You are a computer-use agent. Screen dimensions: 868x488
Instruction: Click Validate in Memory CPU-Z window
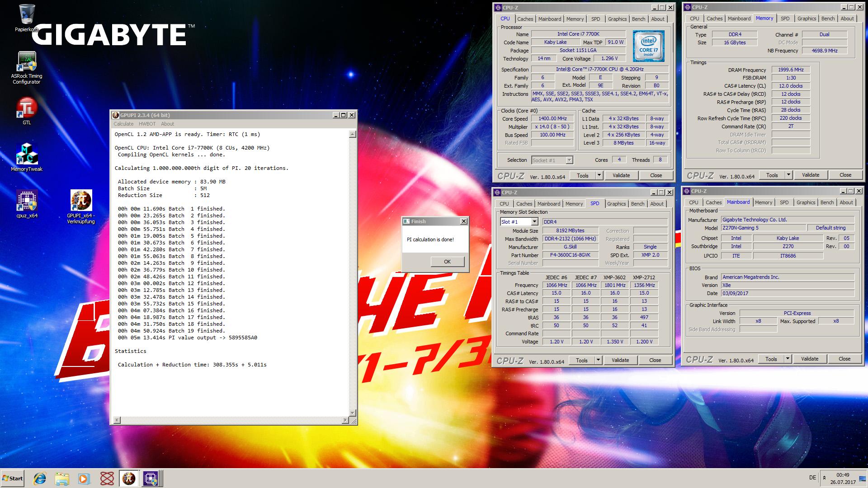(x=810, y=175)
